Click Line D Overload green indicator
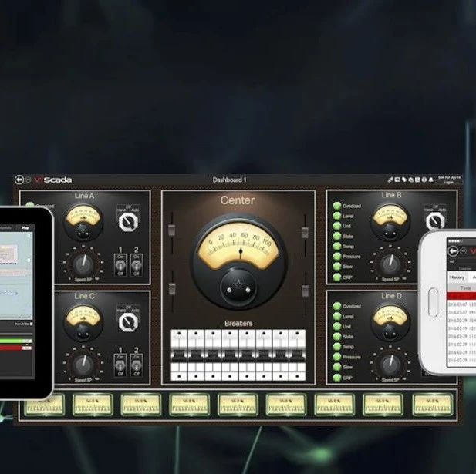Screen dimensions: 476x474 [x=337, y=306]
